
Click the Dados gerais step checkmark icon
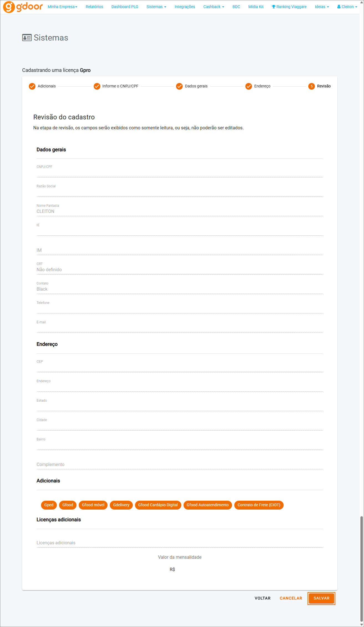pos(179,86)
